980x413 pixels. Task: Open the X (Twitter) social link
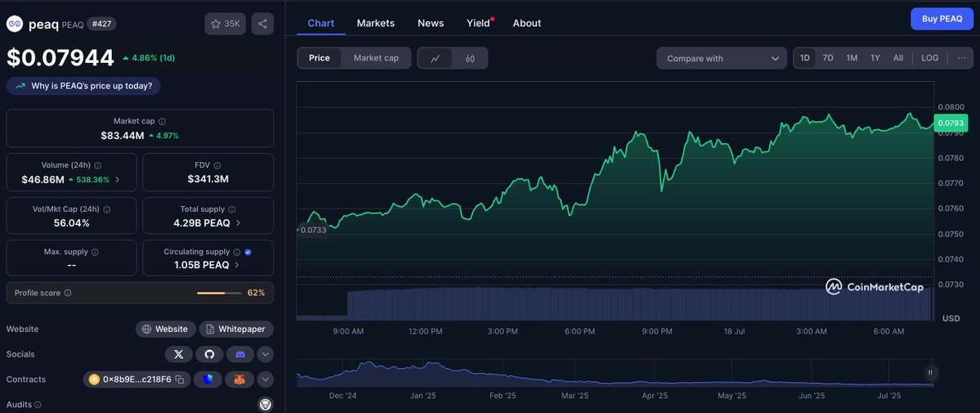pyautogui.click(x=179, y=354)
